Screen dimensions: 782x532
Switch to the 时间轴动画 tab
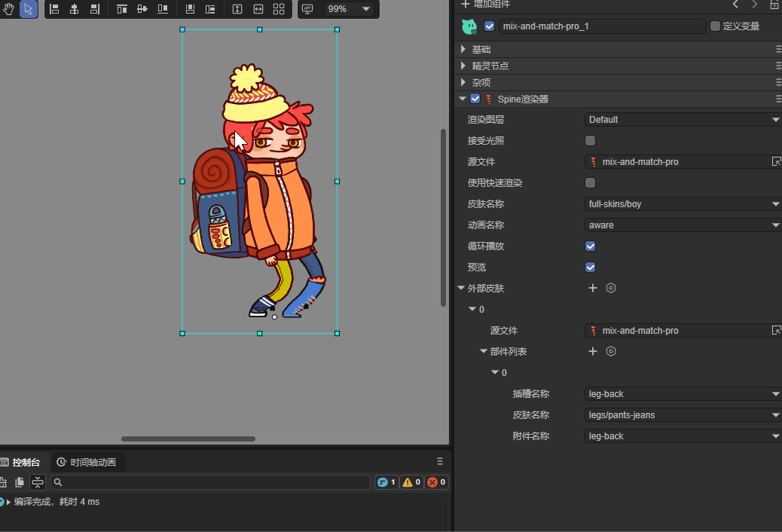[x=87, y=462]
